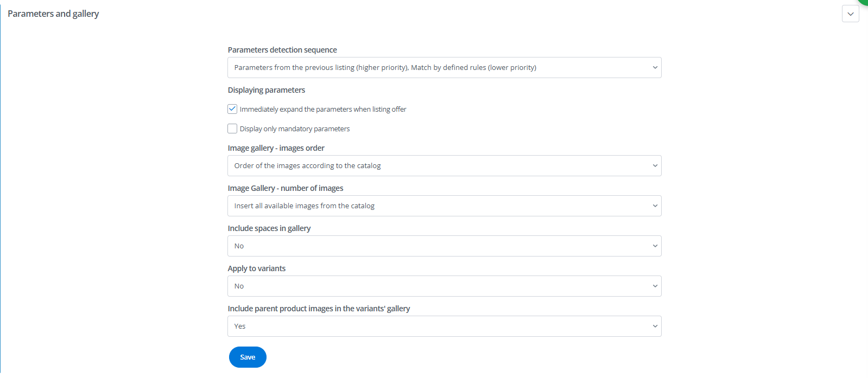Open the Parameters detection sequence dropdown
The width and height of the screenshot is (868, 378).
point(444,68)
